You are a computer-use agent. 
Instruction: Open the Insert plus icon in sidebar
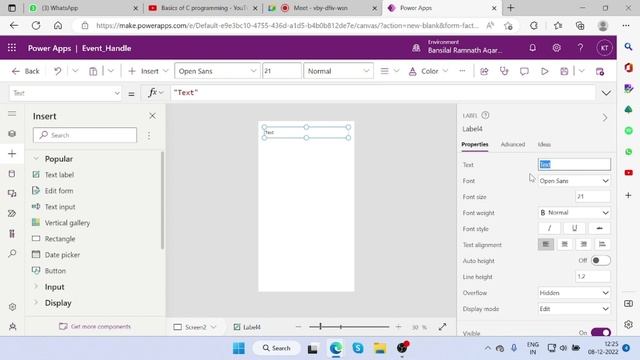click(x=12, y=153)
